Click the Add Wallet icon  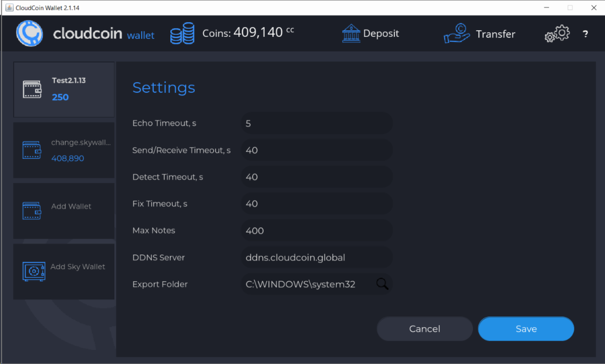(32, 211)
